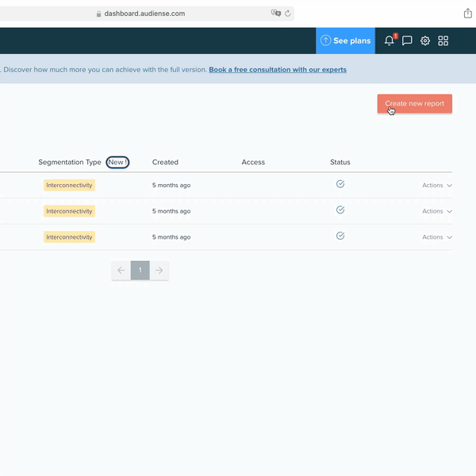Click the New! badge beside Segmentation Type
Image resolution: width=476 pixels, height=476 pixels.
117,162
